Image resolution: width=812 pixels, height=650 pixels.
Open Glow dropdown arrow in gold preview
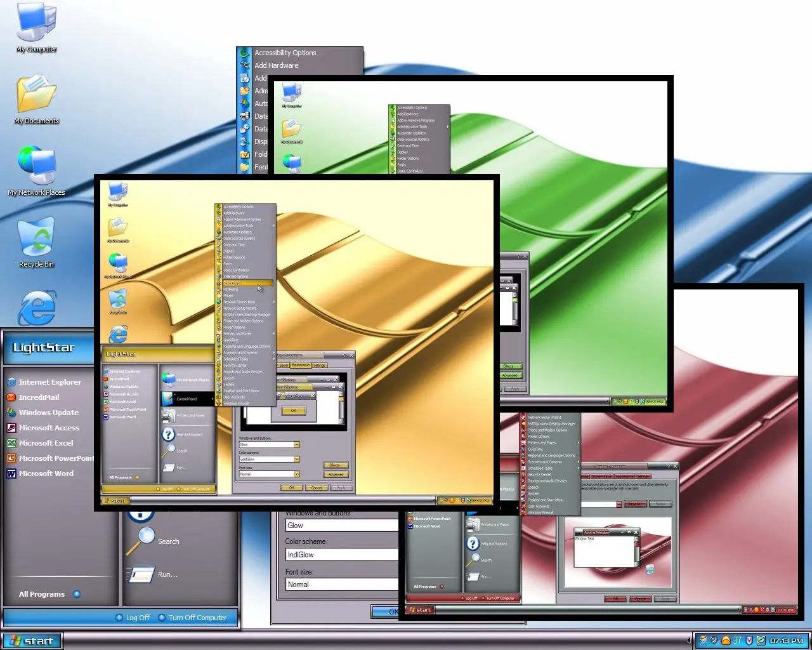pyautogui.click(x=296, y=444)
